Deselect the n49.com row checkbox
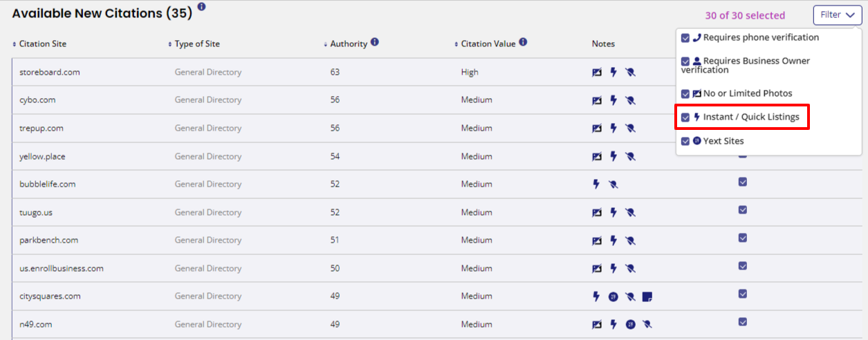The height and width of the screenshot is (340, 868). (743, 321)
